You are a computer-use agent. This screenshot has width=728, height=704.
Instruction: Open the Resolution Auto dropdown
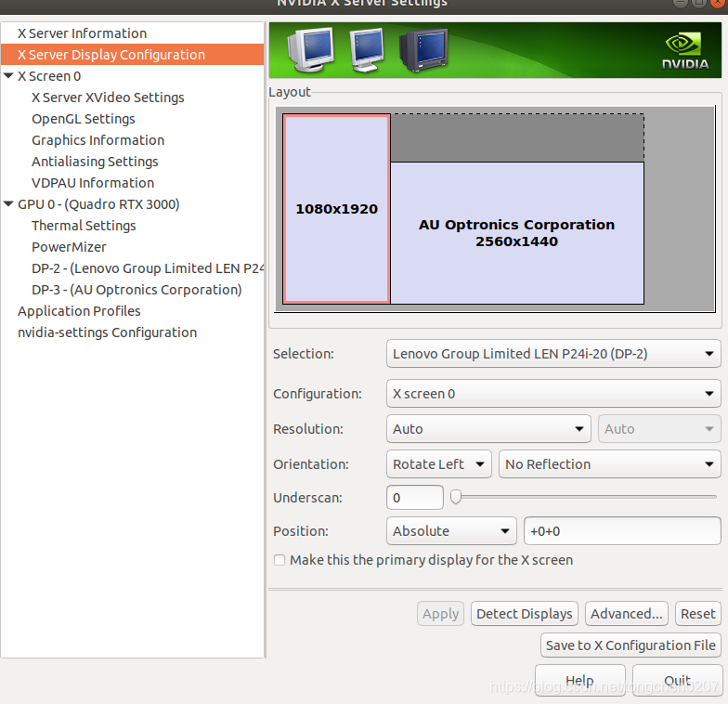pos(488,429)
